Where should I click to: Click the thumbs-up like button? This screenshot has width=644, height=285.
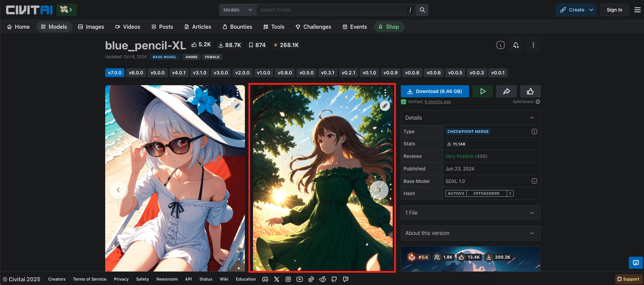[x=530, y=91]
